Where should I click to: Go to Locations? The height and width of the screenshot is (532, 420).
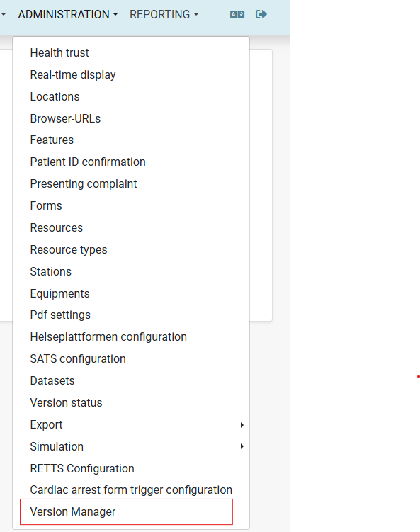pos(131,97)
